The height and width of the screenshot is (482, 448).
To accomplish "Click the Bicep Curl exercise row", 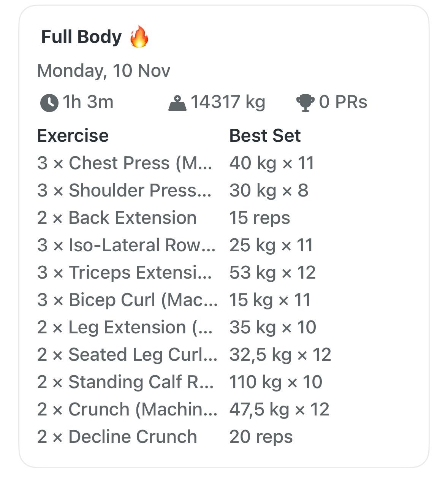I will point(127,300).
